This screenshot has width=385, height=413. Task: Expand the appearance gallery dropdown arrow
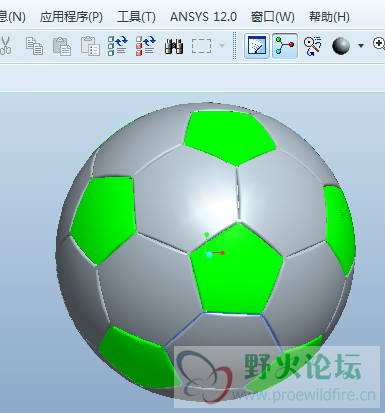[x=361, y=46]
